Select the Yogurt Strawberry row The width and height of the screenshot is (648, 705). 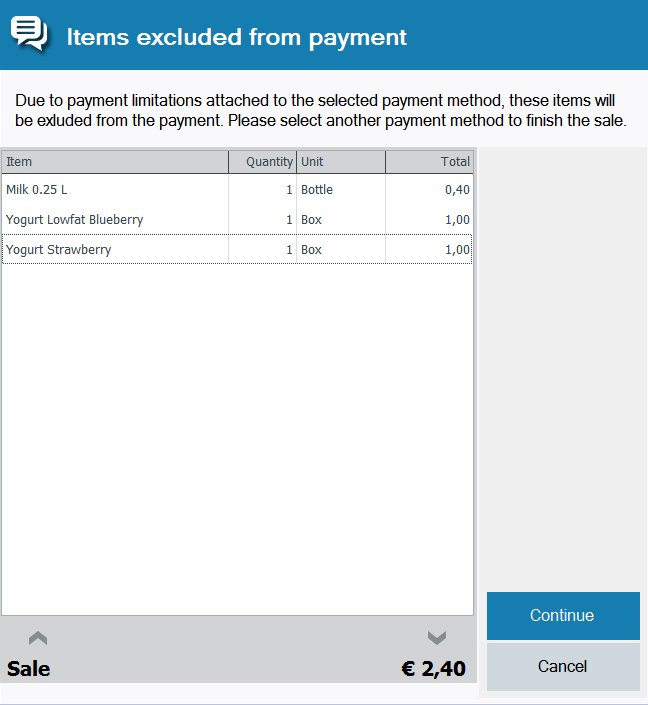(237, 250)
